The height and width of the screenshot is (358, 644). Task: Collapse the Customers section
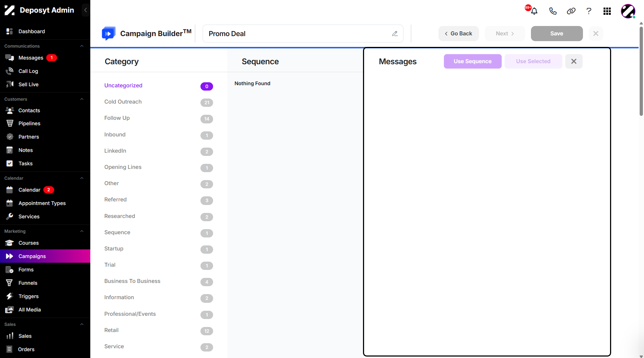[x=82, y=99]
